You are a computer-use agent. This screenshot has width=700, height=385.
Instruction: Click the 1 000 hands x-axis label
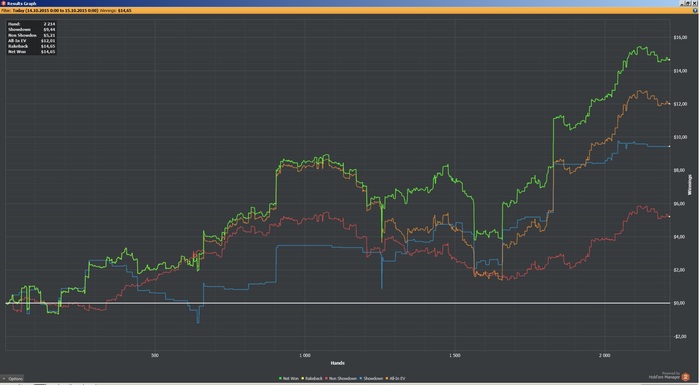tap(304, 356)
